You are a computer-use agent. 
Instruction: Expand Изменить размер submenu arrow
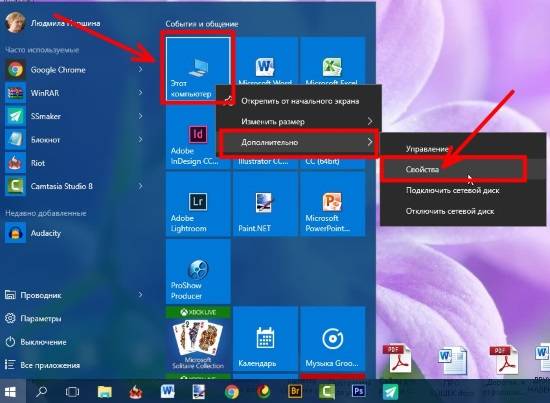click(370, 122)
